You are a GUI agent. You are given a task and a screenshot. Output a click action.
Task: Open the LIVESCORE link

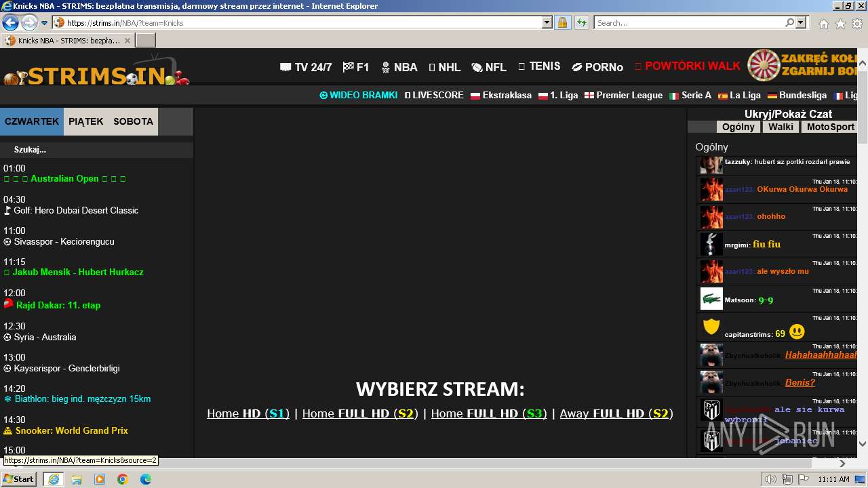click(x=434, y=96)
